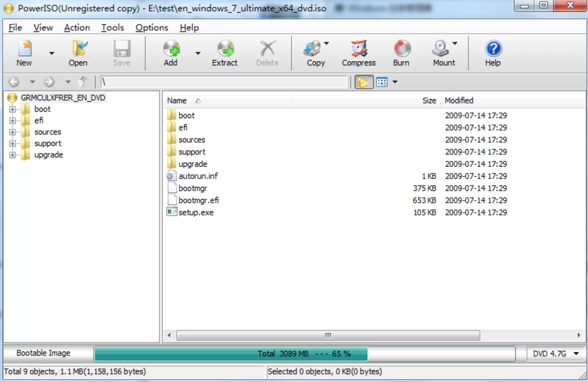Select the boot folder in file list
This screenshot has width=588, height=382.
click(x=186, y=115)
